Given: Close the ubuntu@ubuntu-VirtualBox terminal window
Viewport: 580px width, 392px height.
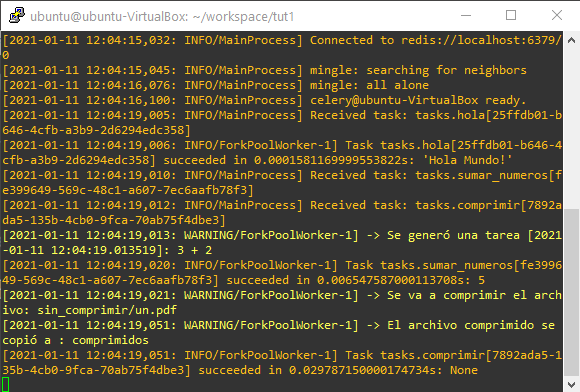Looking at the screenshot, I should (557, 16).
